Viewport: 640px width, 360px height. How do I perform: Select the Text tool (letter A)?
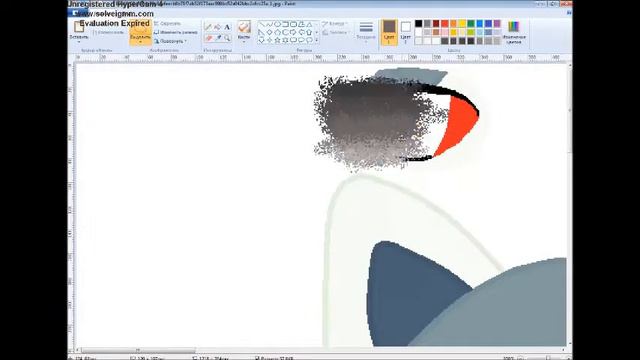tap(227, 27)
